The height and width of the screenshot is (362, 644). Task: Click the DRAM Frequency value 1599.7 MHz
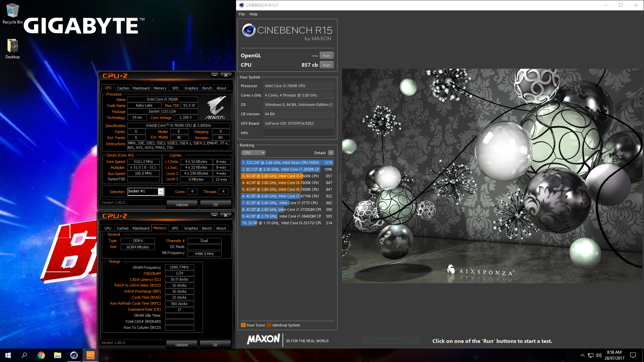pyautogui.click(x=179, y=267)
